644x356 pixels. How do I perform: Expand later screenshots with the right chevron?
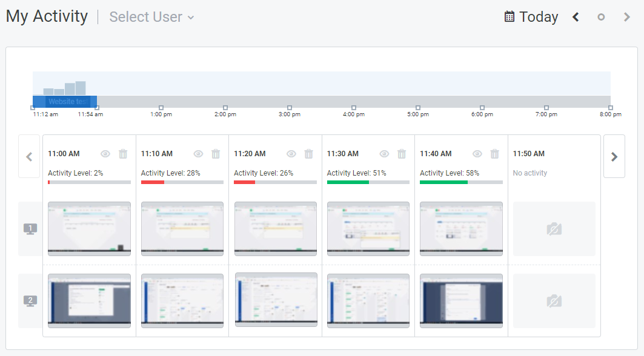pos(614,156)
